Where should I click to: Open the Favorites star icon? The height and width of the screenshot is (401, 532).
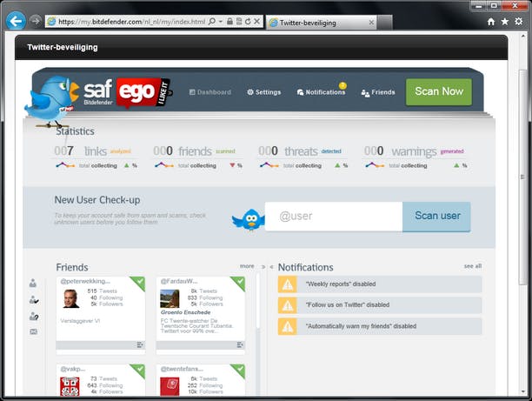(504, 22)
